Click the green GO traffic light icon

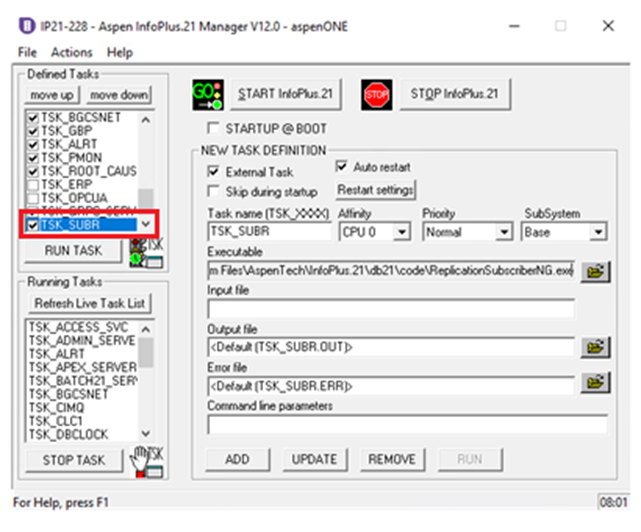[208, 95]
